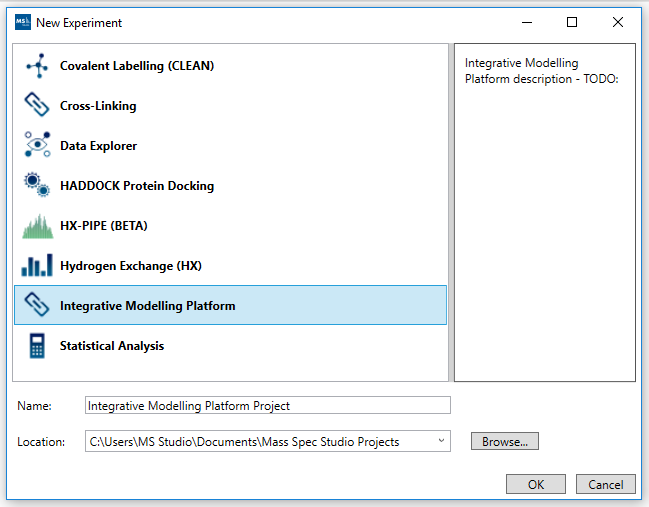Image resolution: width=649 pixels, height=507 pixels.
Task: Minimize the New Experiment window
Action: (x=527, y=22)
